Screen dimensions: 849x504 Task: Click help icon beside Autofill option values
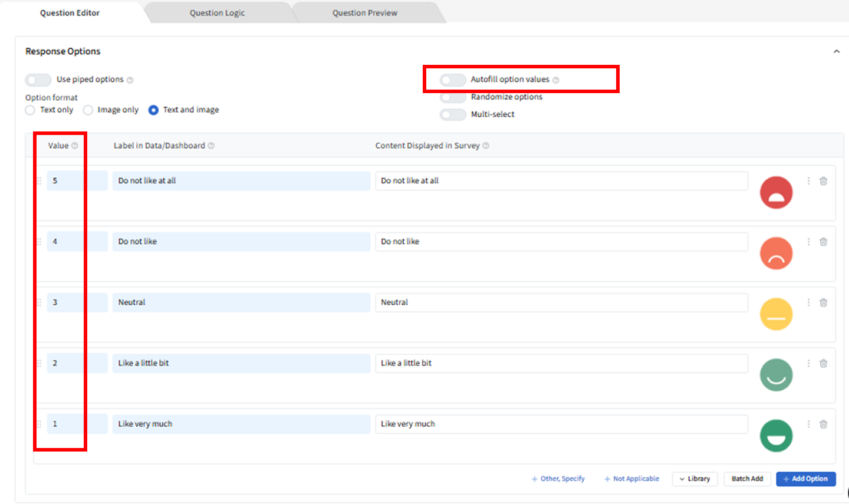(556, 80)
